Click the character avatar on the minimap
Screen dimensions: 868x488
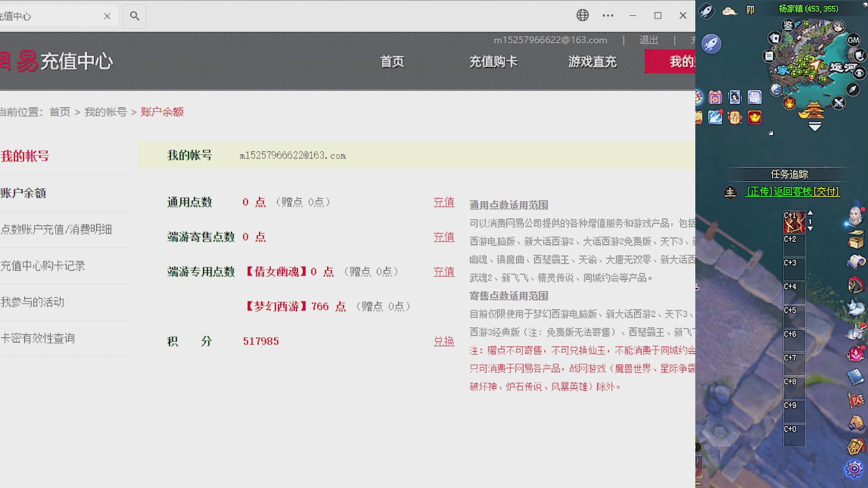pyautogui.click(x=839, y=26)
